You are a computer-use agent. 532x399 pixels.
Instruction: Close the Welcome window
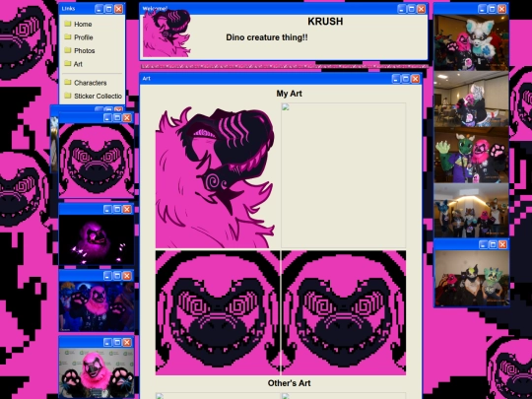click(x=421, y=9)
